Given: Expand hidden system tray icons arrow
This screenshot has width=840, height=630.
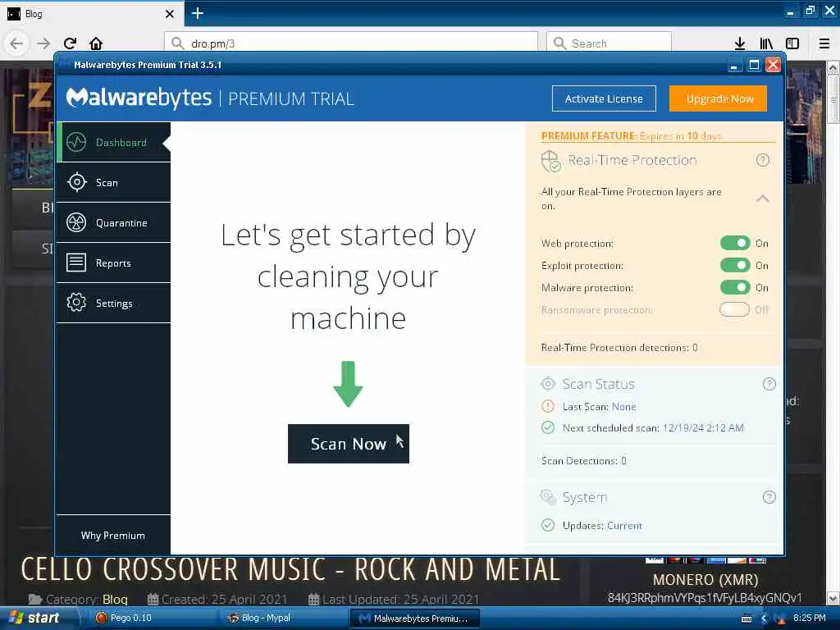Looking at the screenshot, I should 764,619.
